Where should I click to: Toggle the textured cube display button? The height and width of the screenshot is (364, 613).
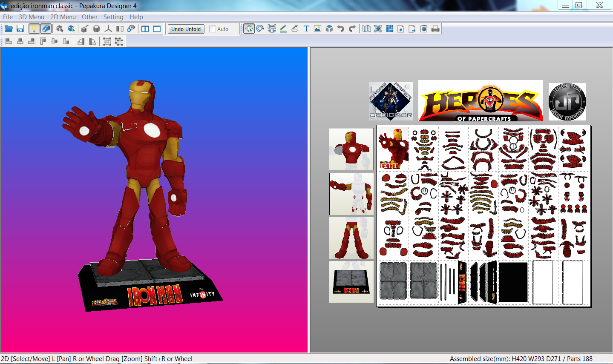(46, 29)
